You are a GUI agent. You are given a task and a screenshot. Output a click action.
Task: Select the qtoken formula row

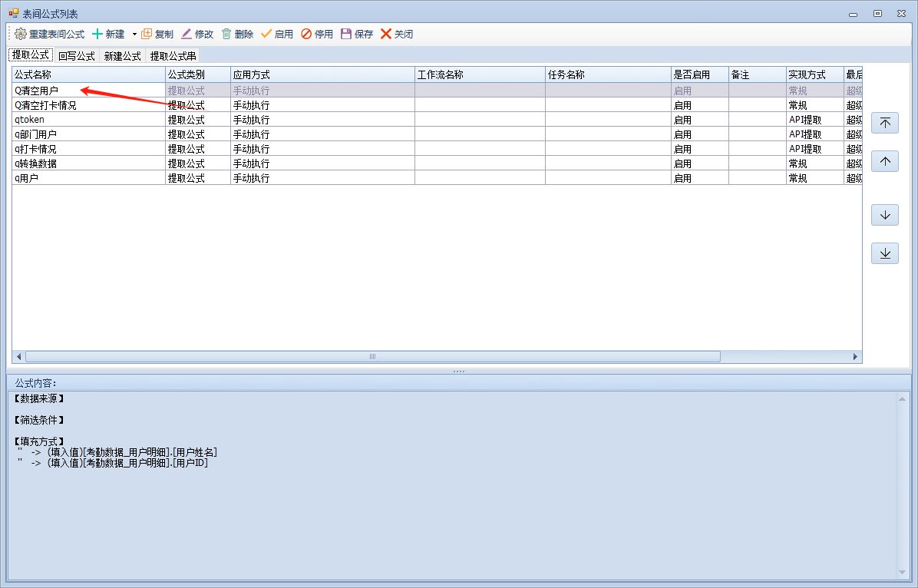88,120
